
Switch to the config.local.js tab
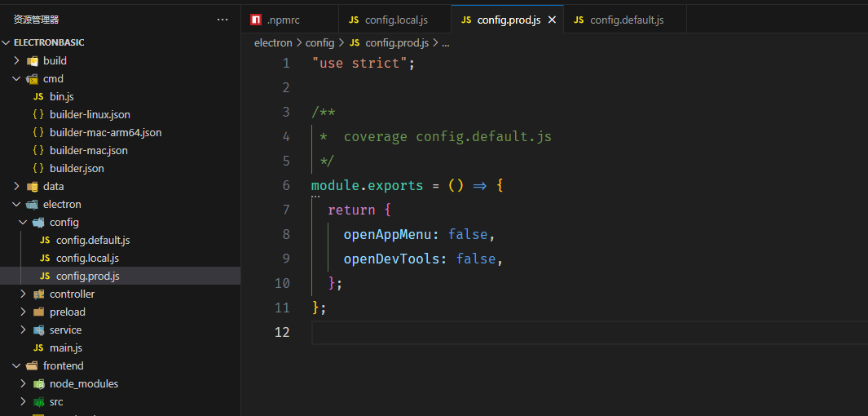pyautogui.click(x=395, y=20)
